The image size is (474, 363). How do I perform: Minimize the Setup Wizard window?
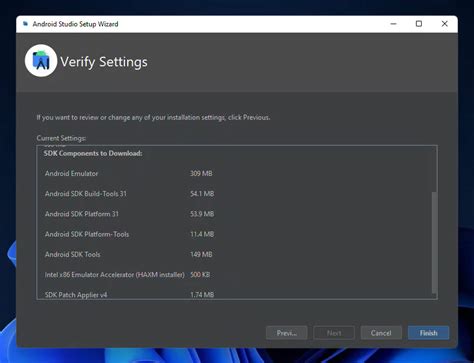click(x=393, y=24)
